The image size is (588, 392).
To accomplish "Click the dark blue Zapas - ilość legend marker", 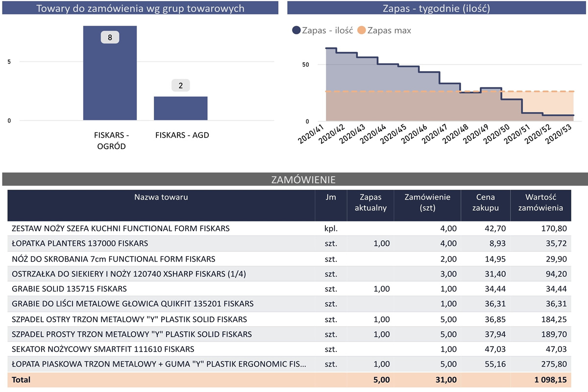I will click(296, 30).
